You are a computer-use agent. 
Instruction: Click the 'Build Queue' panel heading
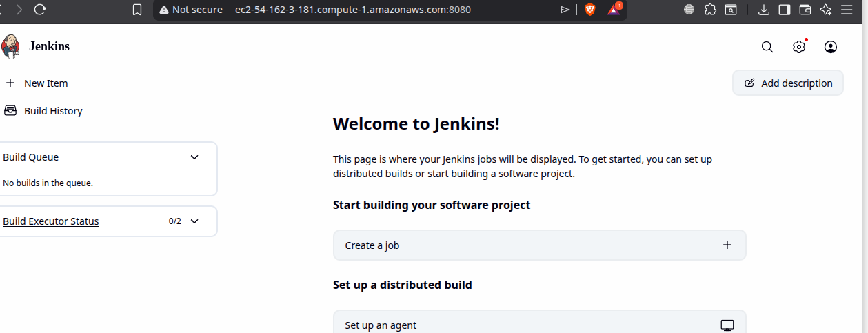(31, 157)
